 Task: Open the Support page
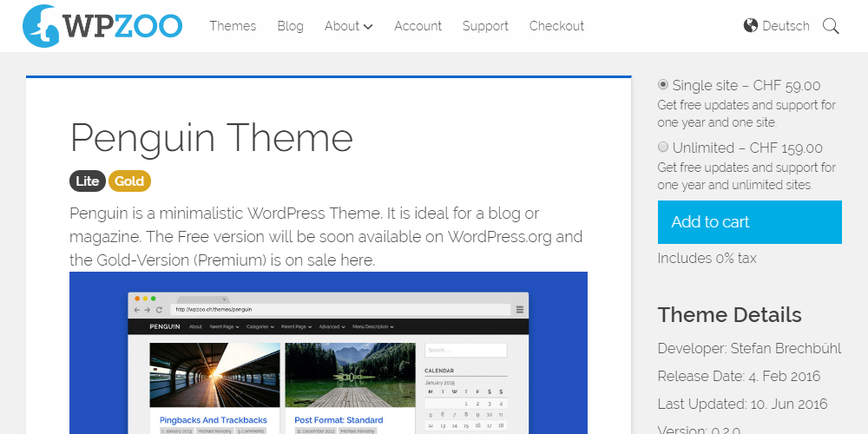(485, 26)
